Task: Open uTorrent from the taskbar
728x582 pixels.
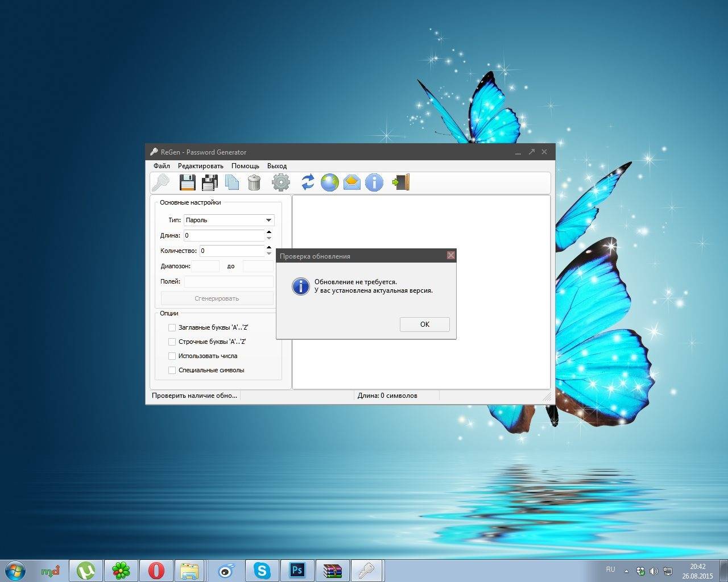Action: [x=86, y=571]
